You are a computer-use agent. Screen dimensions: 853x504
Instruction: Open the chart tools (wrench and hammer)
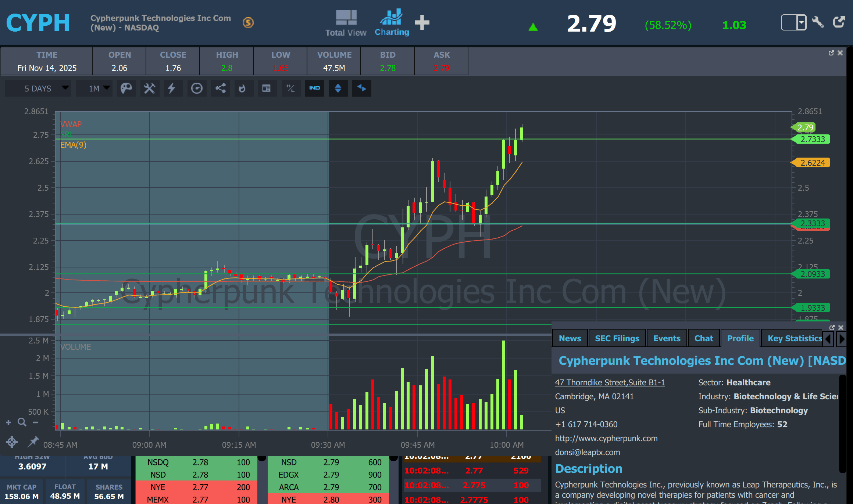coord(149,88)
